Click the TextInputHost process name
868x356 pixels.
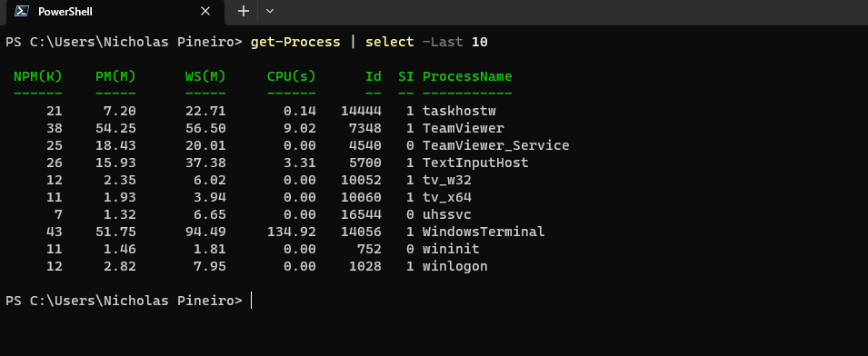point(475,163)
